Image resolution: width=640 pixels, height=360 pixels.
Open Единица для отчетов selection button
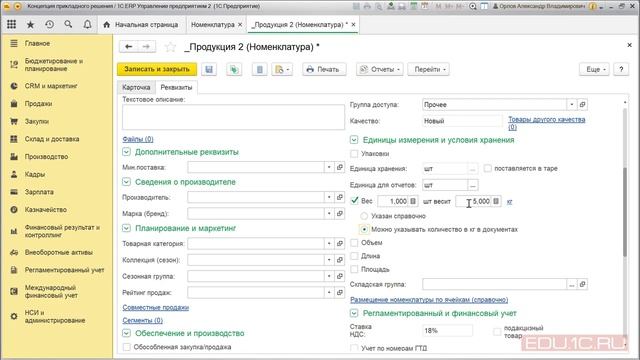pos(472,185)
